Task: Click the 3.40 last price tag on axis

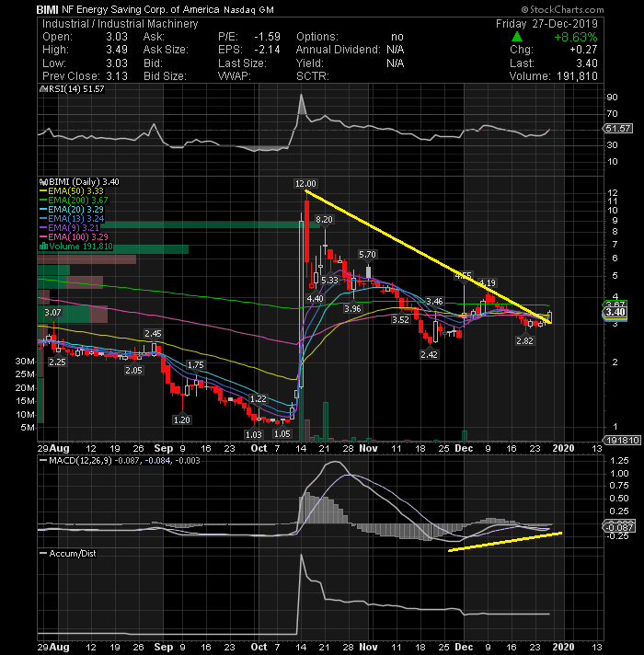Action: 615,312
